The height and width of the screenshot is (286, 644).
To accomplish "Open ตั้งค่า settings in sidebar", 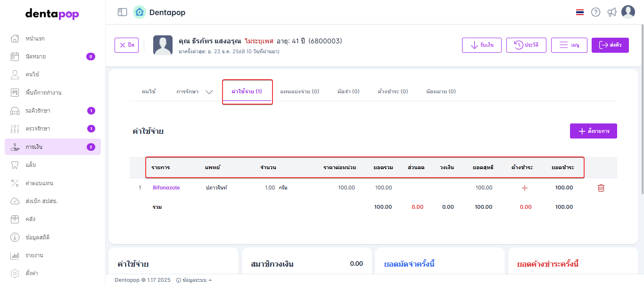I will [x=32, y=273].
